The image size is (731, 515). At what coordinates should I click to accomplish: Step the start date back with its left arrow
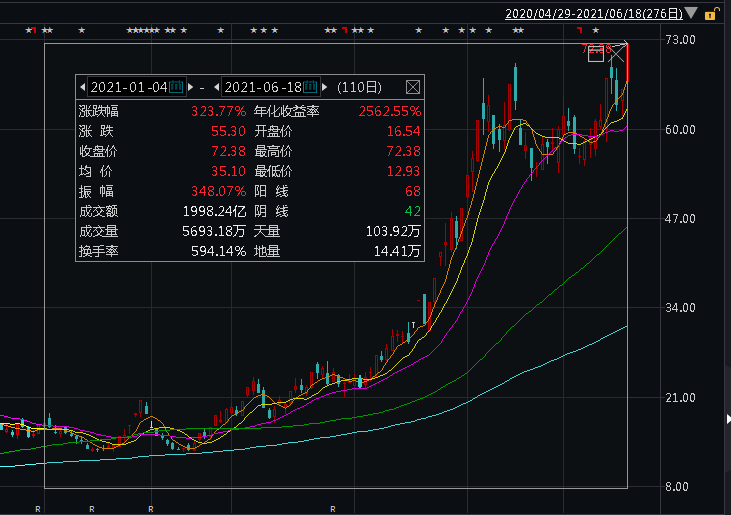83,87
